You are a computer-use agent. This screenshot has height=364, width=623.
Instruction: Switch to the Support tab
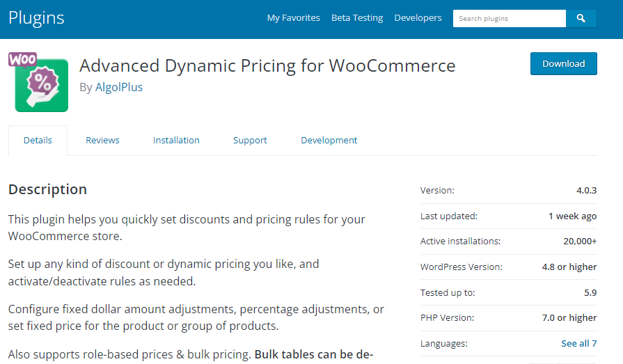pos(250,141)
